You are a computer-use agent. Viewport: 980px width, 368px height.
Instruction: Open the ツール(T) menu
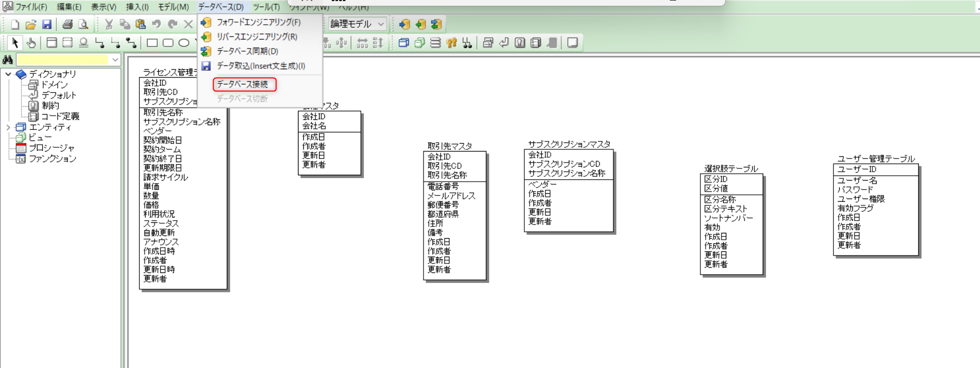tap(266, 7)
